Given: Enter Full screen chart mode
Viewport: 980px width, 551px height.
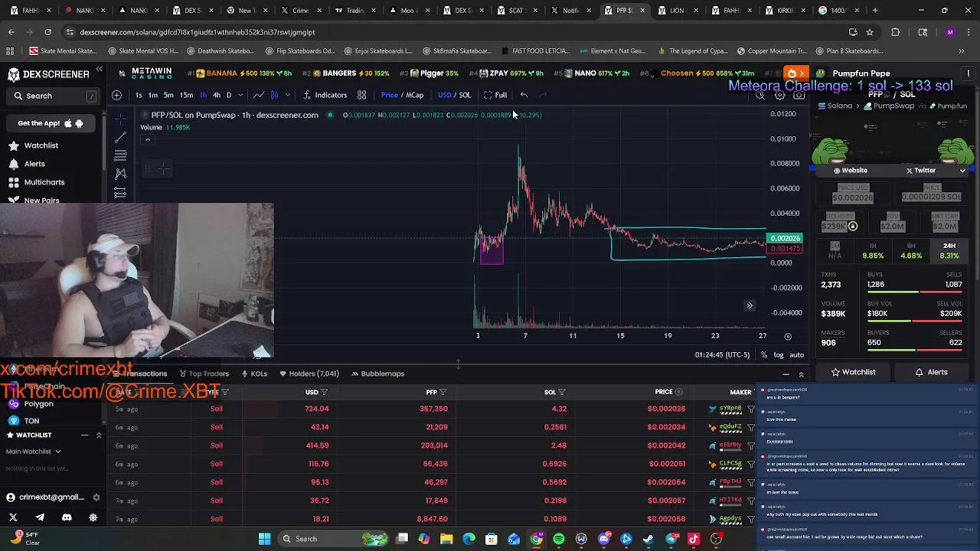Looking at the screenshot, I should (495, 95).
